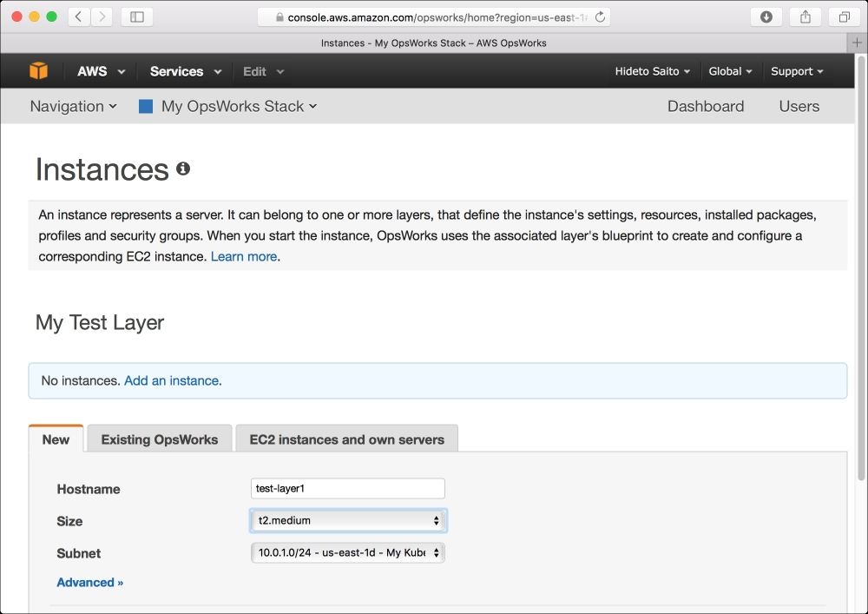This screenshot has width=868, height=614.
Task: Click the Hostname label
Action: 89,489
